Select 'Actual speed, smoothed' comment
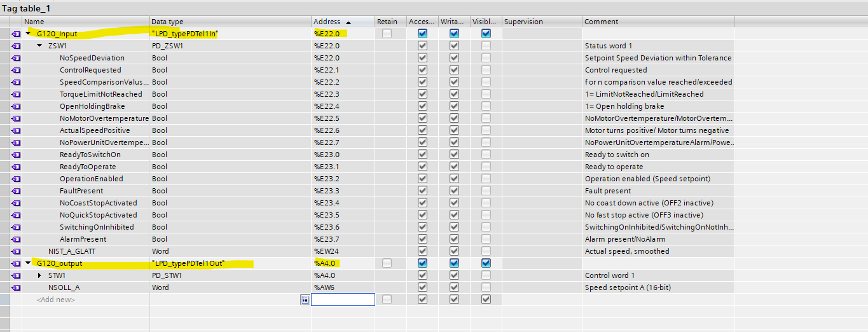868x332 pixels. tap(627, 251)
